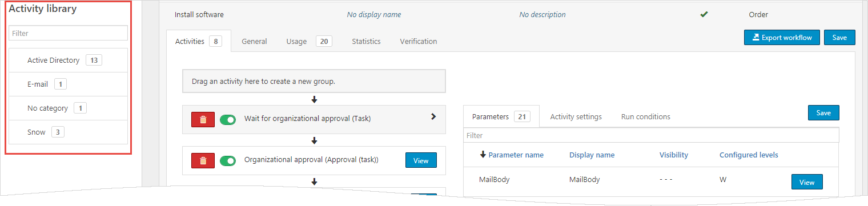This screenshot has width=868, height=206.
Task: Click trash icon for Organizational approval activity
Action: pyautogui.click(x=203, y=161)
